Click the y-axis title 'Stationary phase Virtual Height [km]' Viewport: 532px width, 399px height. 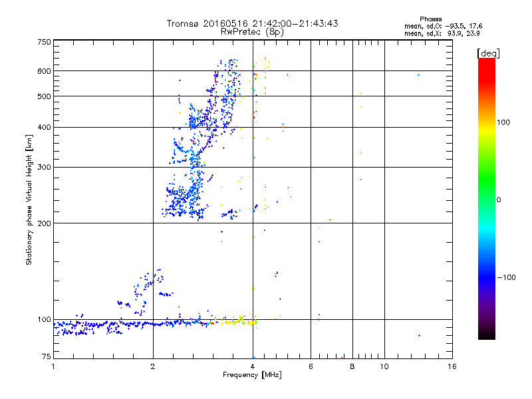pos(29,200)
